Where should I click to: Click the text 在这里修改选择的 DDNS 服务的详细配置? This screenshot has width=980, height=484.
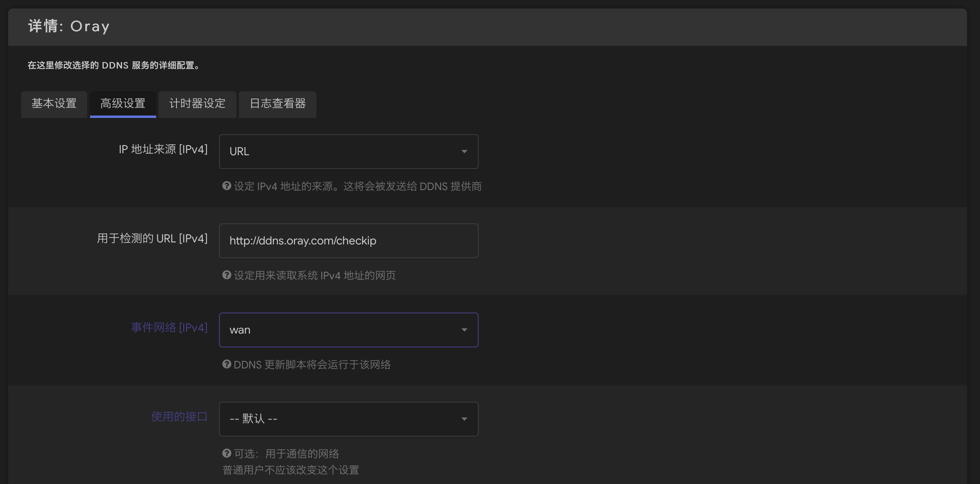tap(114, 65)
